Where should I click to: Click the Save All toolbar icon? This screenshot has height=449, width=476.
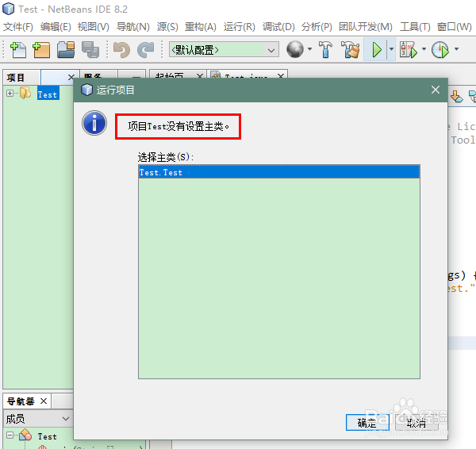tap(90, 49)
